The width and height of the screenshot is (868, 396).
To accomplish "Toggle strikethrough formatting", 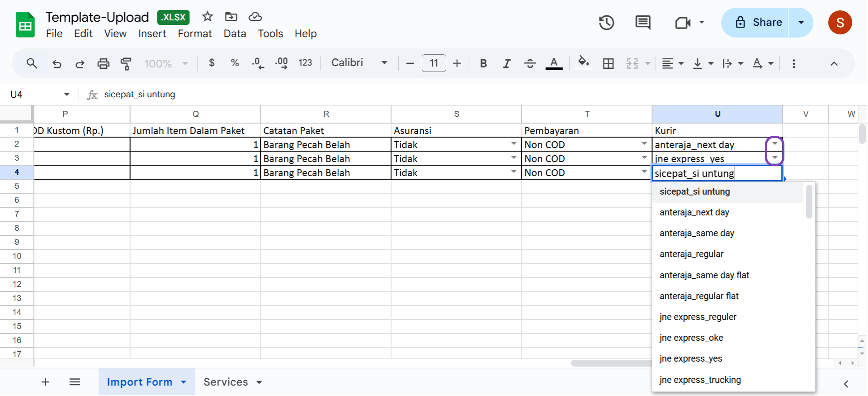I will coord(530,64).
